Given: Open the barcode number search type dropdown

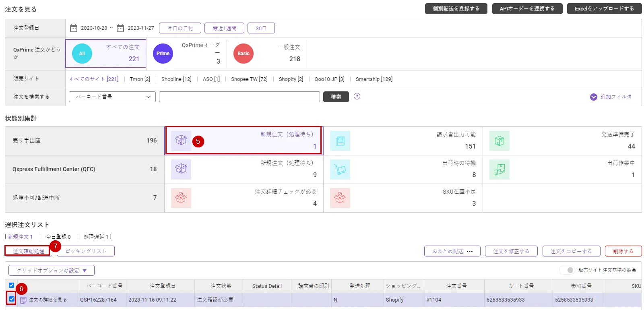Looking at the screenshot, I should point(112,97).
